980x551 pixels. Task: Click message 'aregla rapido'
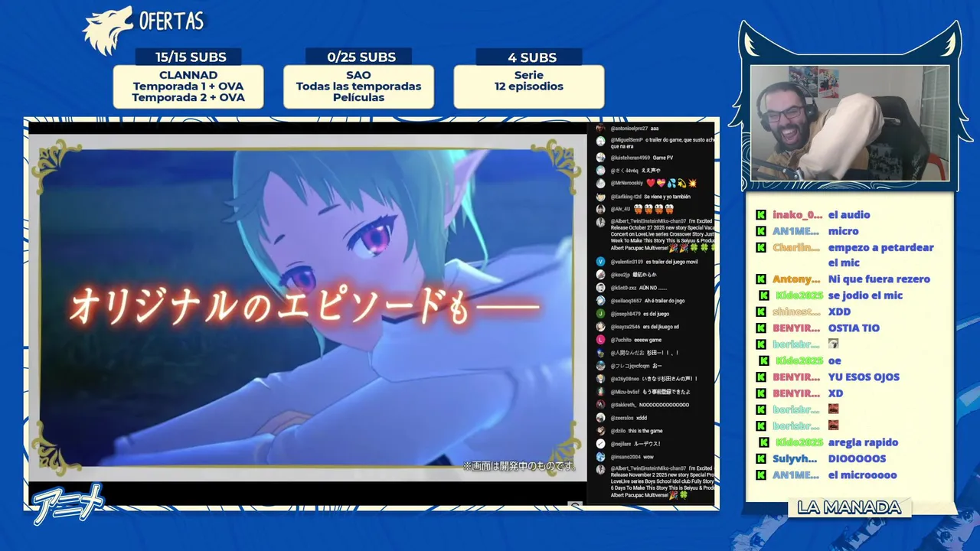pyautogui.click(x=863, y=442)
